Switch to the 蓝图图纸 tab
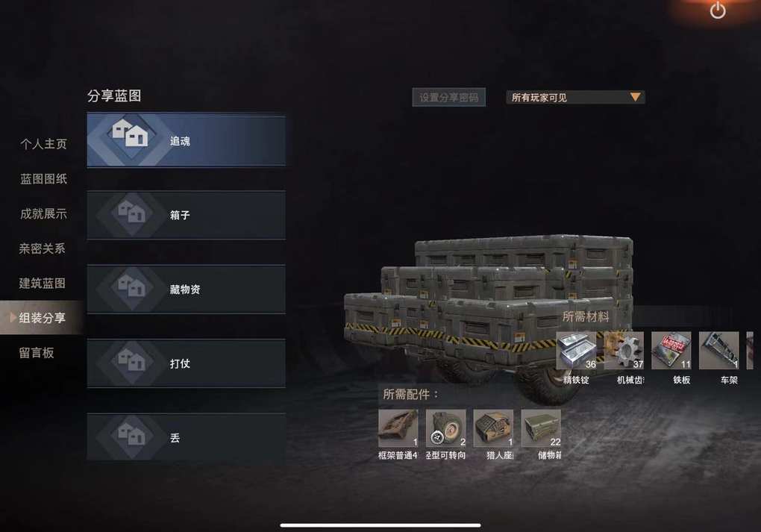Image resolution: width=761 pixels, height=532 pixels. 44,179
